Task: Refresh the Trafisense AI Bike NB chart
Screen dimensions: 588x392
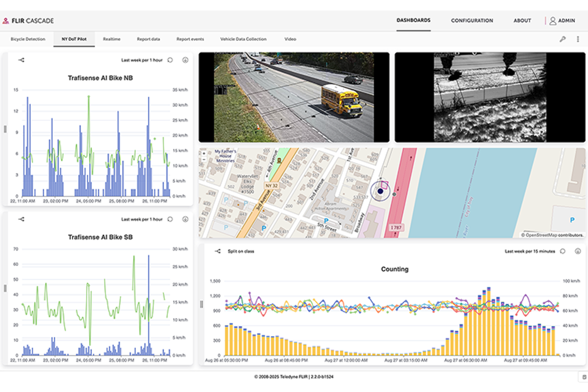Action: (170, 60)
